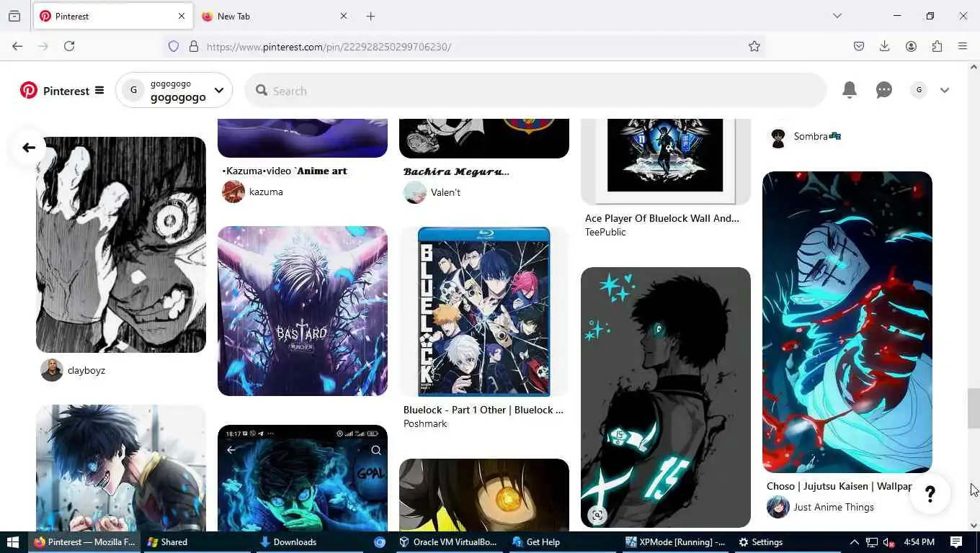Open the messages chat bubble icon
Image resolution: width=980 pixels, height=553 pixels.
click(x=884, y=90)
